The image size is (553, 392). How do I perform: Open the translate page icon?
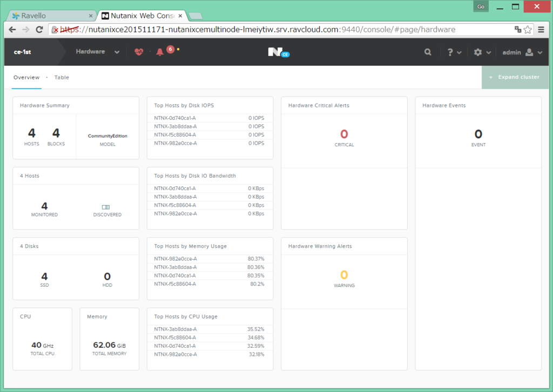[518, 30]
